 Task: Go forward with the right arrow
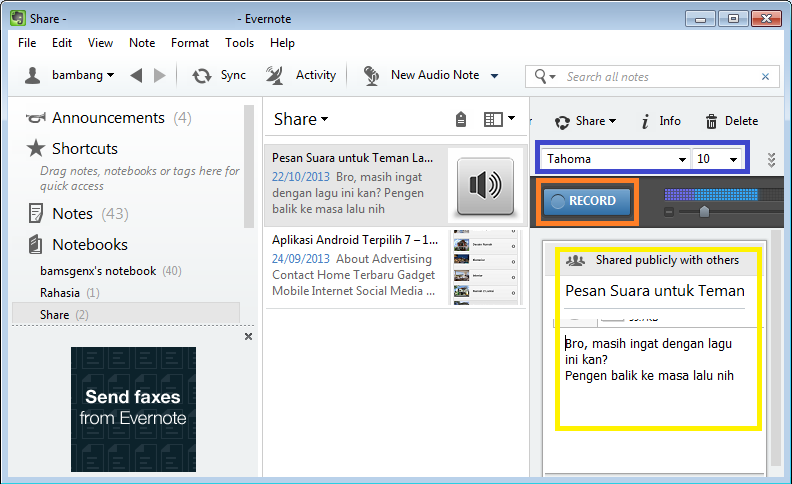point(160,76)
